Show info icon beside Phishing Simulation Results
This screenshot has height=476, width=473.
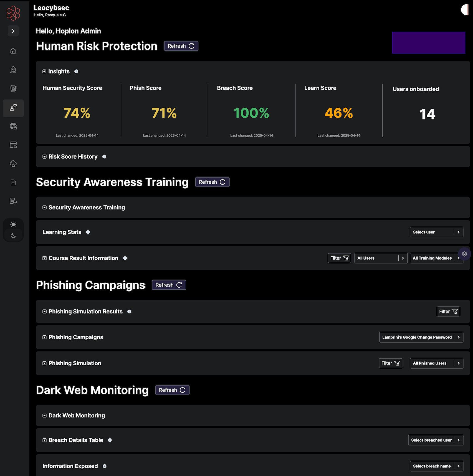tap(129, 312)
